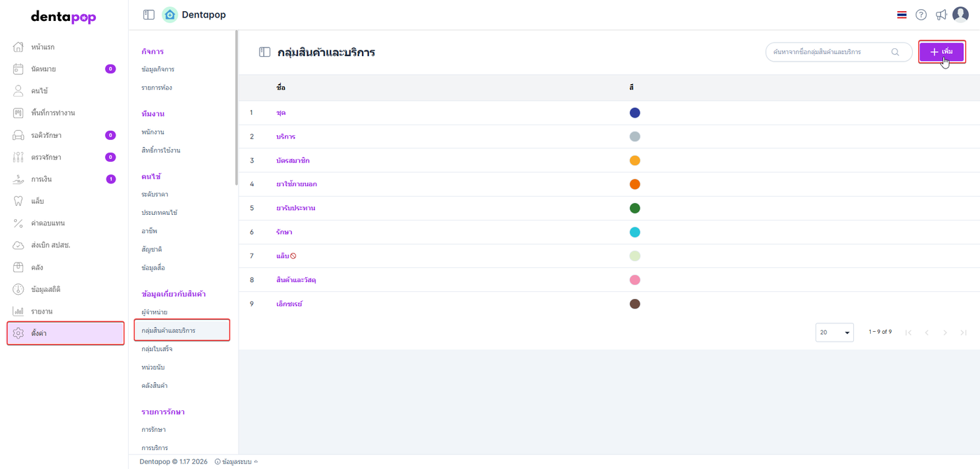The height and width of the screenshot is (469, 980).
Task: Go to previous page arrow
Action: (x=927, y=332)
